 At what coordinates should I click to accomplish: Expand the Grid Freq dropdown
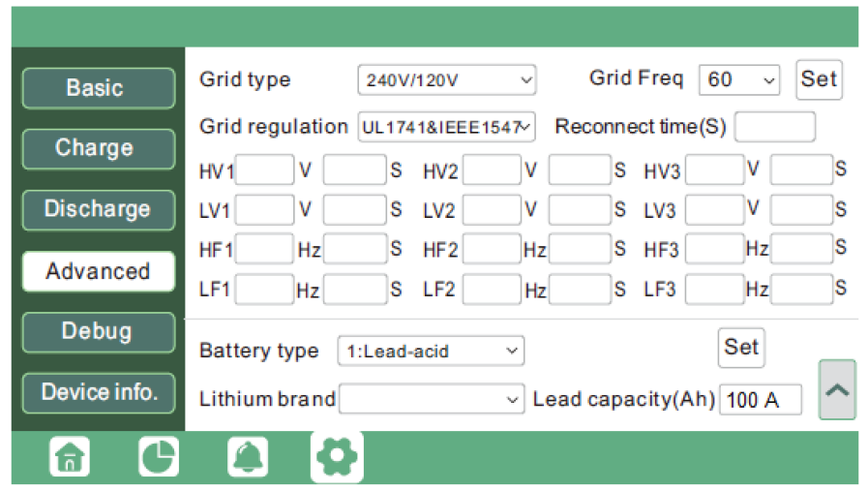(x=739, y=79)
